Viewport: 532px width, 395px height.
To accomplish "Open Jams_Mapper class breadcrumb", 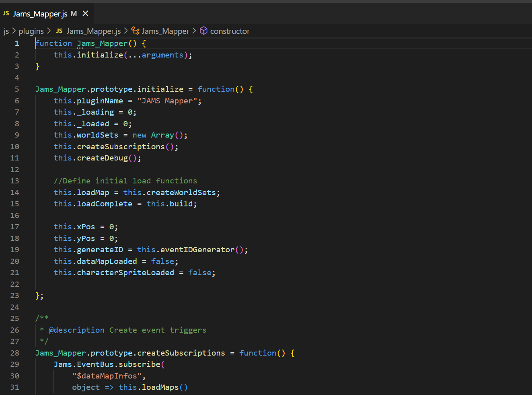I will pos(165,31).
